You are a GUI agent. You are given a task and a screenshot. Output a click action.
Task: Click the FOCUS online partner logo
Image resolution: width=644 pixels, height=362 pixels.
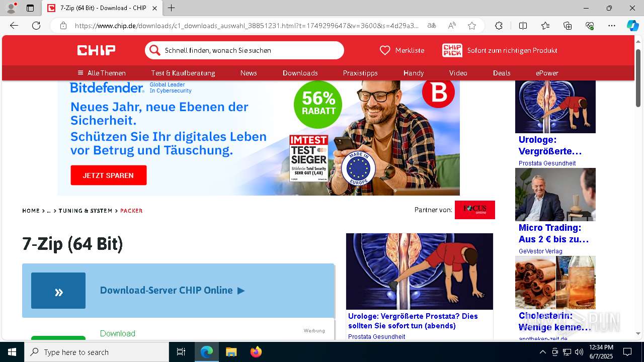(x=475, y=210)
